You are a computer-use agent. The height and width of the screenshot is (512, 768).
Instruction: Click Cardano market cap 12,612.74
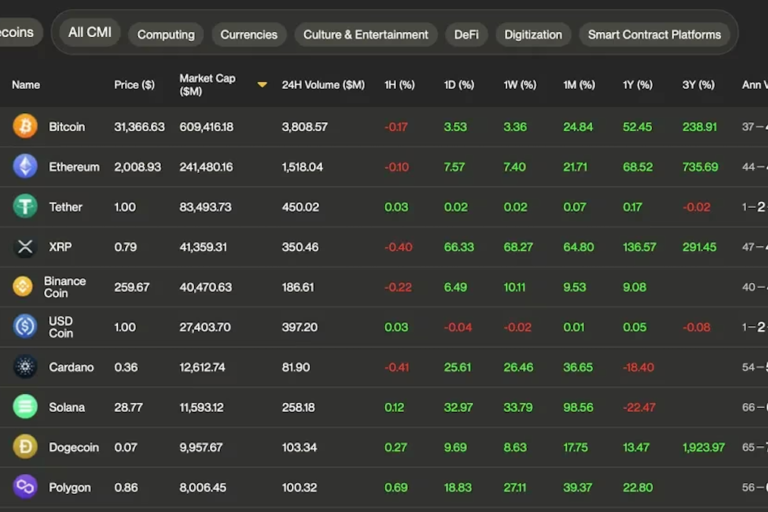coord(202,367)
